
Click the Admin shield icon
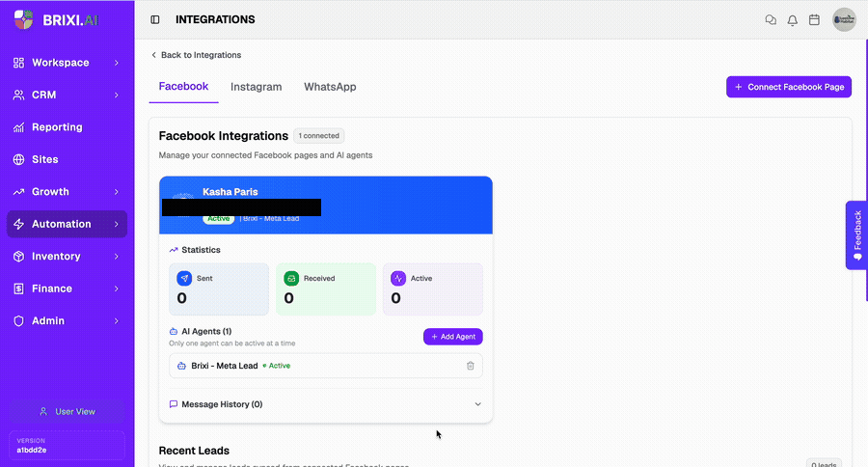(19, 320)
